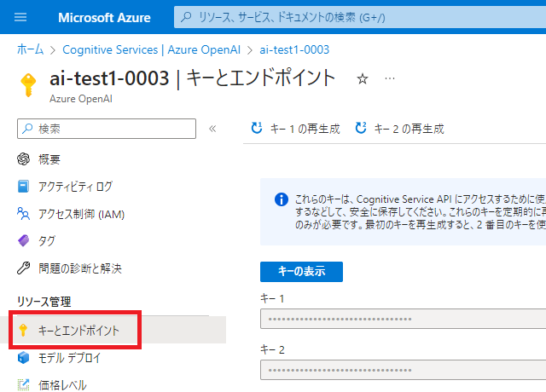Viewport: 546px width, 392px height.
Task: Pin page with the star favorite icon
Action: [363, 78]
